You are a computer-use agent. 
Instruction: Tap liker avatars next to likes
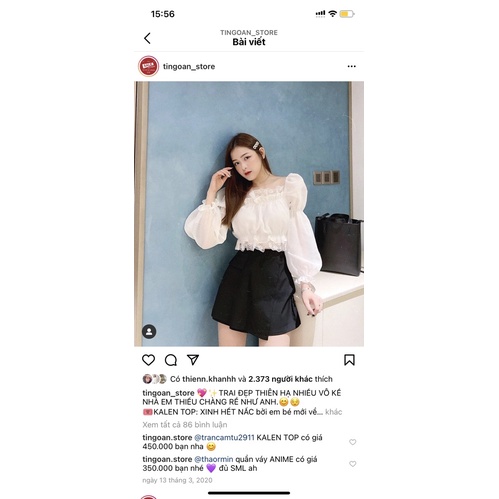click(x=154, y=379)
